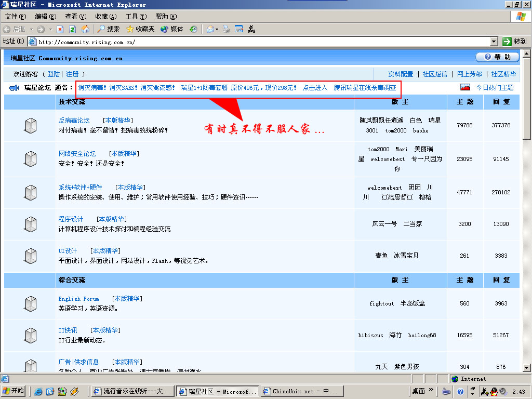Go to Home page via house icon

coord(85,29)
